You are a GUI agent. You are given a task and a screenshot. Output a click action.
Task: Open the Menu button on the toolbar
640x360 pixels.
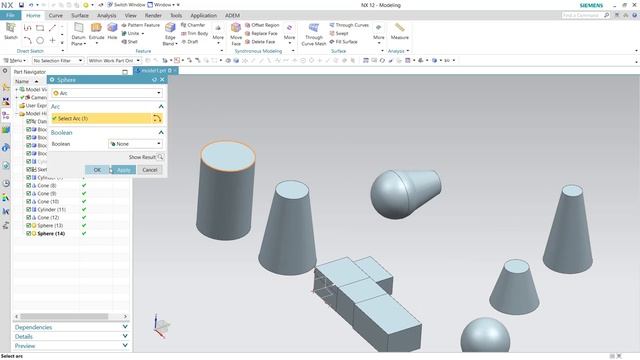[15, 60]
